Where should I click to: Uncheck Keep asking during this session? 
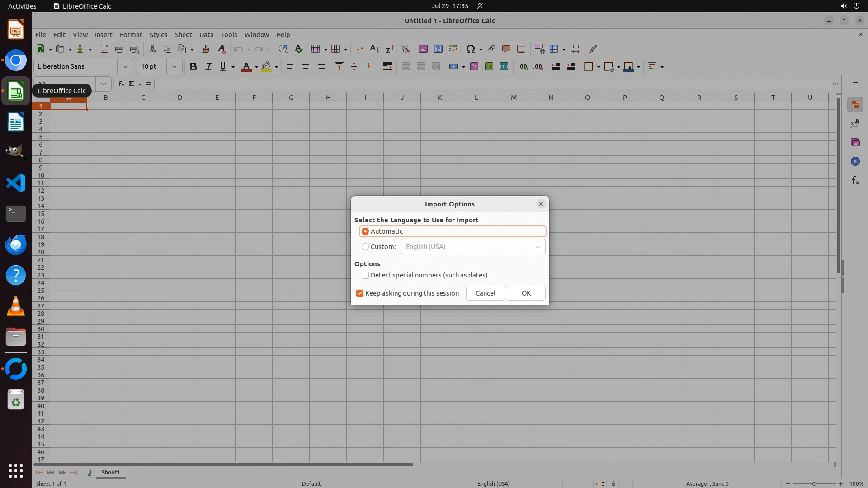coord(360,293)
